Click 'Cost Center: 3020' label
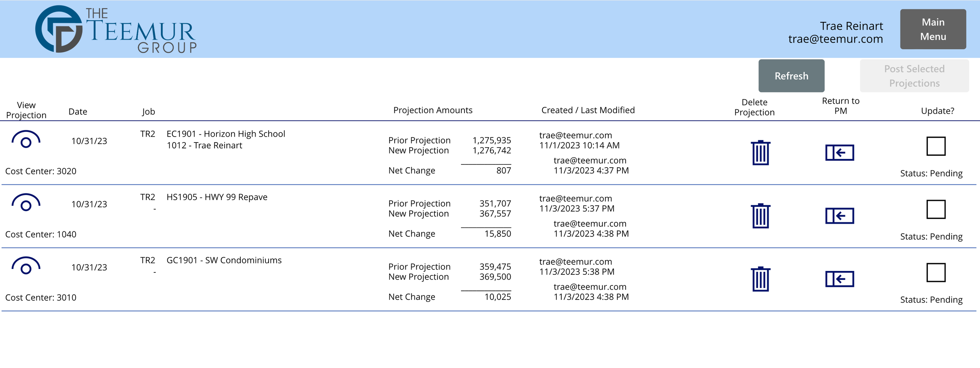This screenshot has width=980, height=368. [41, 171]
